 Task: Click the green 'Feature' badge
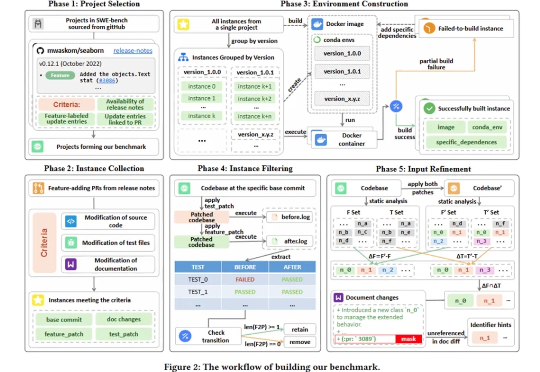60,75
